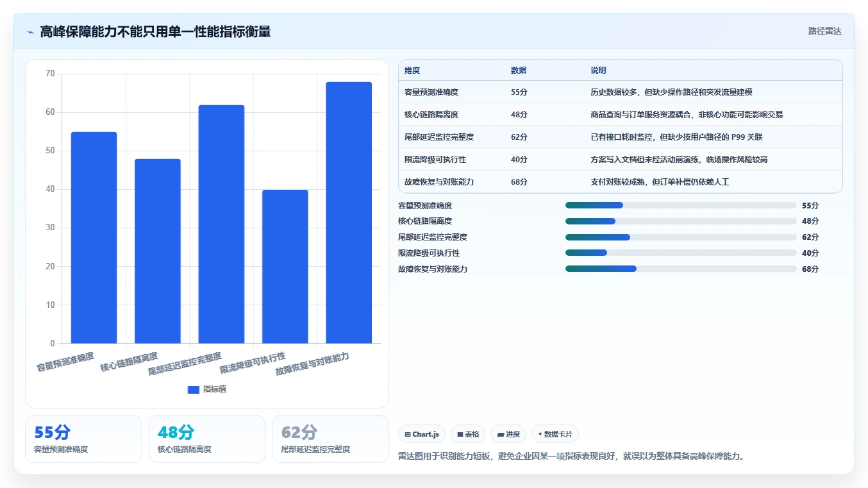Click the 68分 value beside the 故障恢复与对账能力 progress bar
Viewport: 868px width, 488px height.
tap(810, 269)
